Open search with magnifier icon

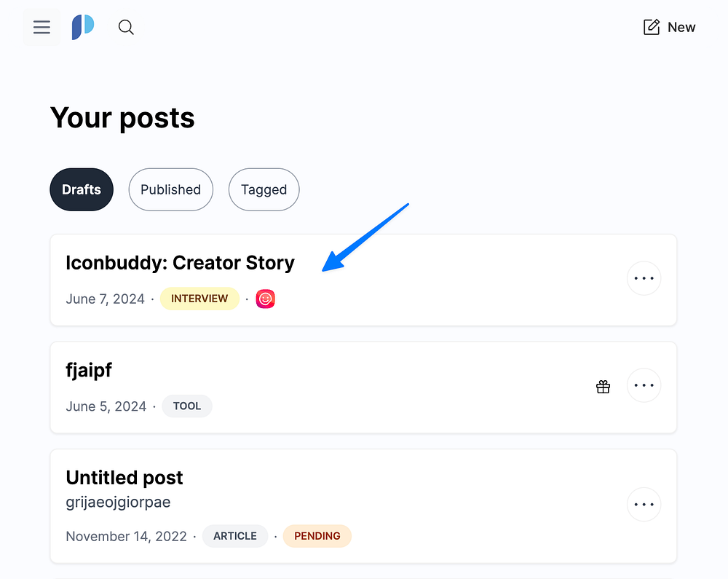(126, 28)
